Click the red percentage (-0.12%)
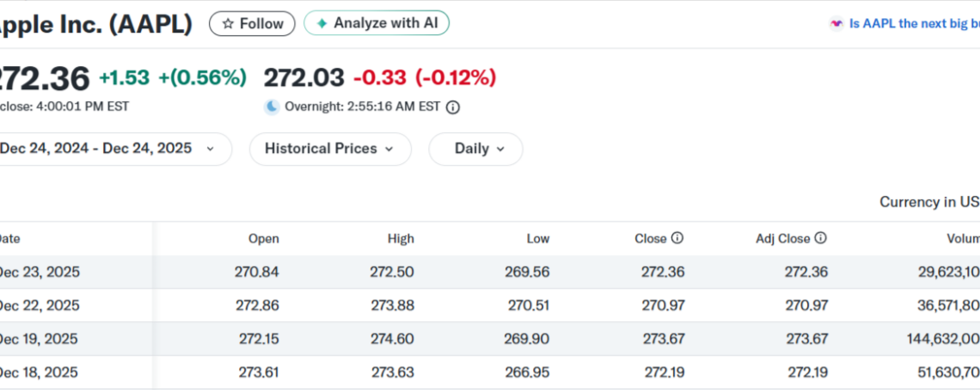Image resolution: width=980 pixels, height=390 pixels. click(x=456, y=77)
